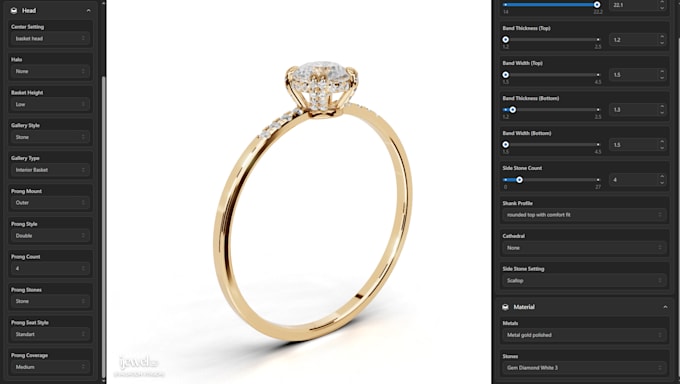
Task: Click the Band Width (Top) value field
Action: pyautogui.click(x=633, y=75)
